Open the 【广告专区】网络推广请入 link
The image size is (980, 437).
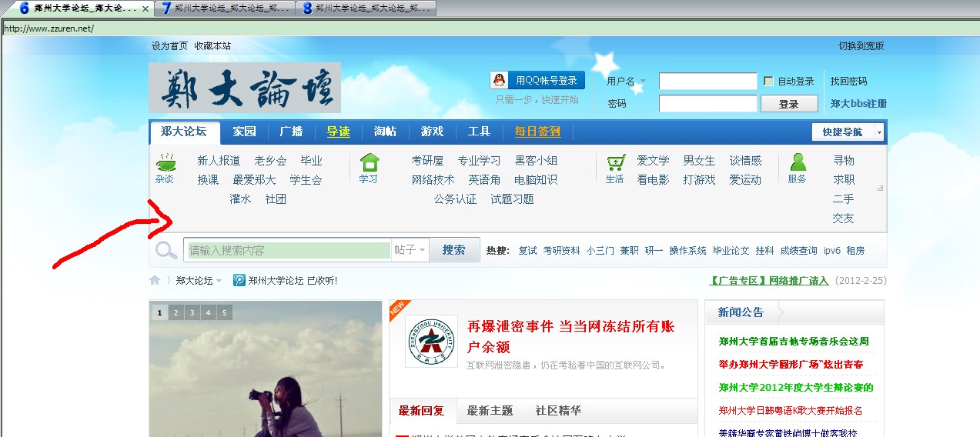[x=769, y=281]
